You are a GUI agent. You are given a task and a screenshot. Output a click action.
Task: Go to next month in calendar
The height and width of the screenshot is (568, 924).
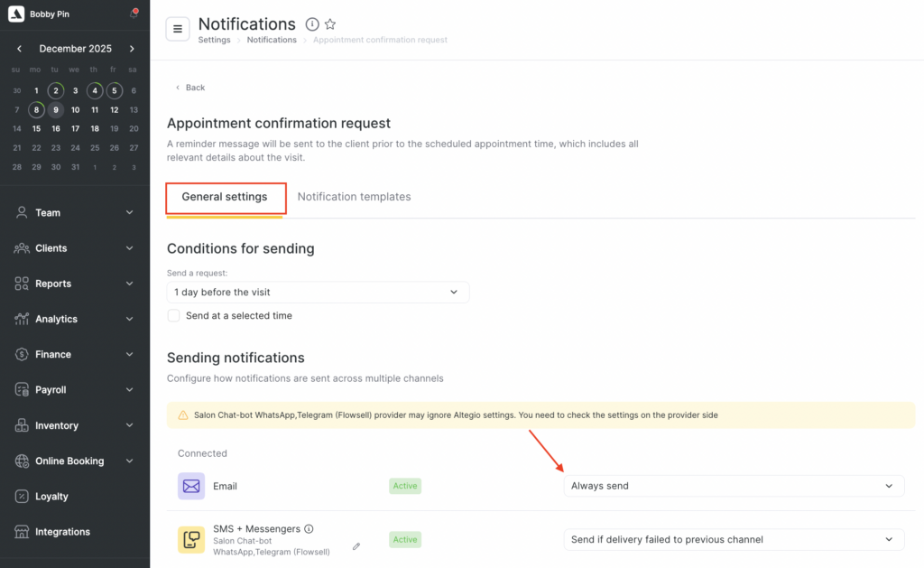coord(132,49)
